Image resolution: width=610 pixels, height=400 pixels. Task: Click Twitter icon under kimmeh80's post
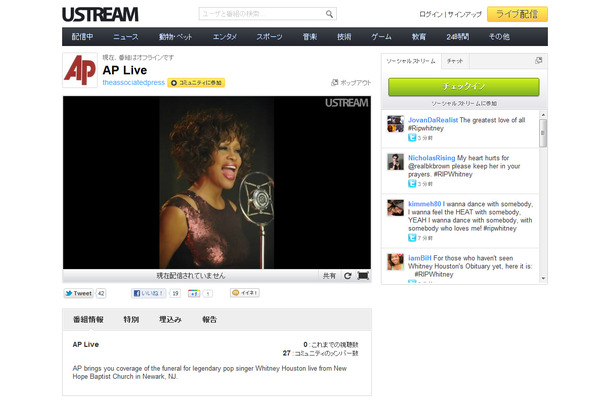pos(412,237)
